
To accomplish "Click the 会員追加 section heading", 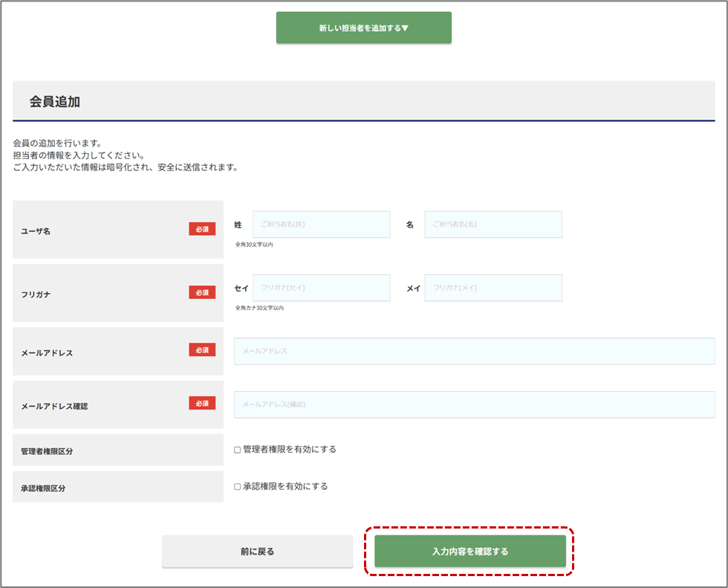I will (x=55, y=103).
